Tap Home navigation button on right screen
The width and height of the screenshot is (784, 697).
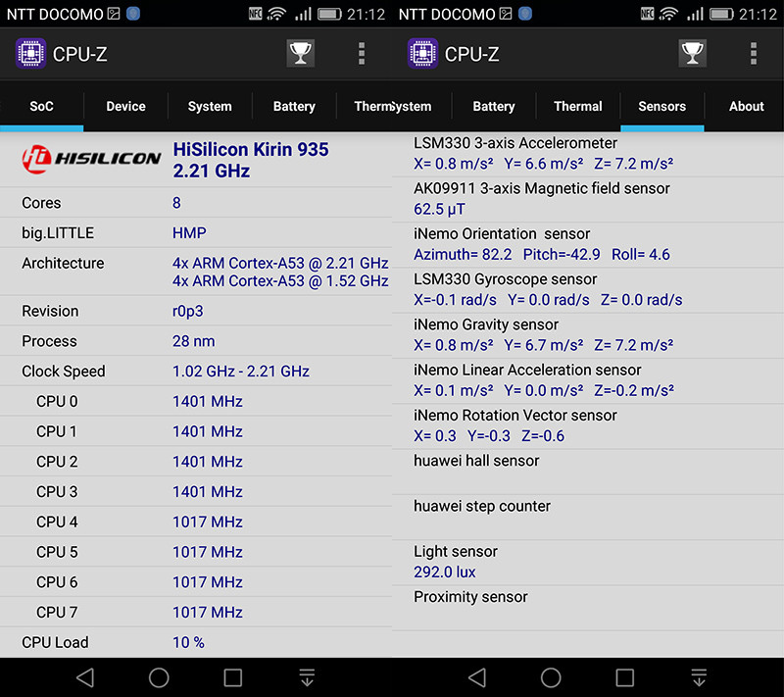pyautogui.click(x=551, y=677)
